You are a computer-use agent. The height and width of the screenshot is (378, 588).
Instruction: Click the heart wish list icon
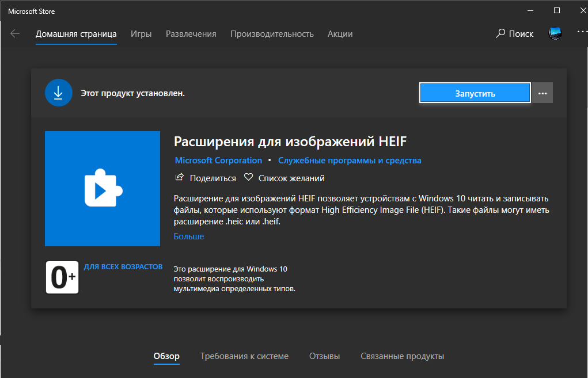pos(248,177)
